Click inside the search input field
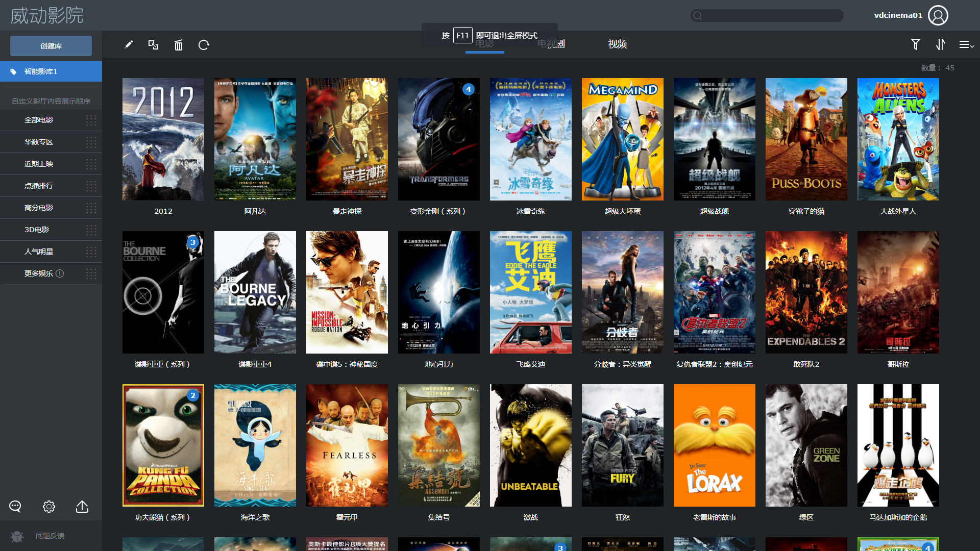Image resolution: width=980 pixels, height=551 pixels. (767, 16)
